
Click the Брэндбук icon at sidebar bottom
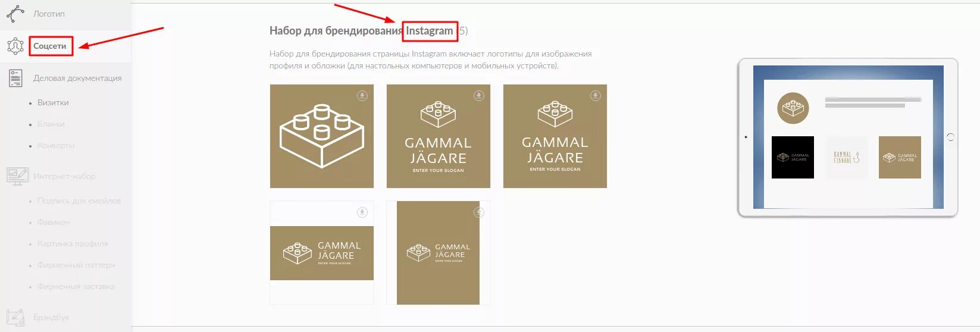(x=15, y=317)
